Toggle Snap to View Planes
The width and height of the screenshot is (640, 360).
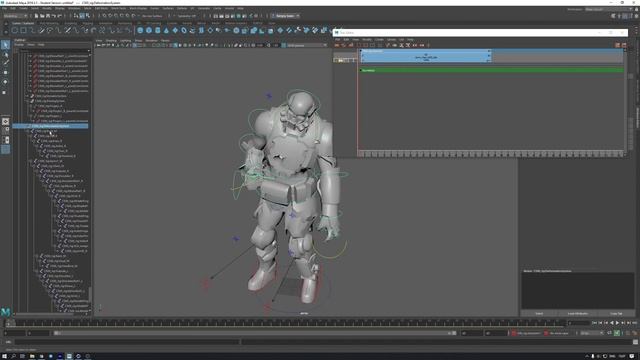coord(127,16)
